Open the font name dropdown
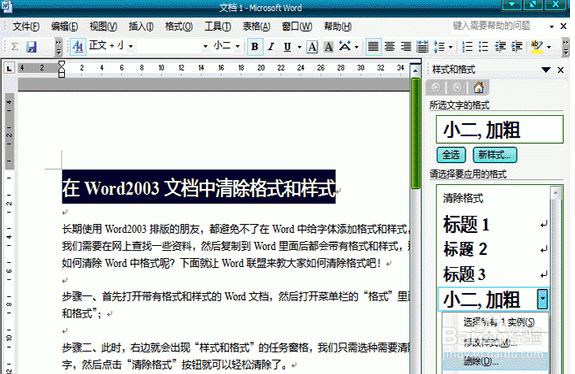The width and height of the screenshot is (575, 374). 205,47
